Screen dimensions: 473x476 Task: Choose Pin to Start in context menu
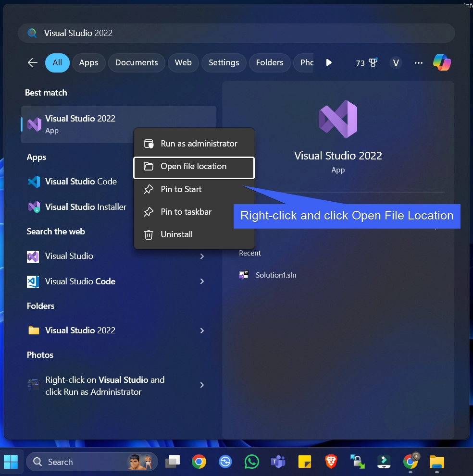(194, 189)
